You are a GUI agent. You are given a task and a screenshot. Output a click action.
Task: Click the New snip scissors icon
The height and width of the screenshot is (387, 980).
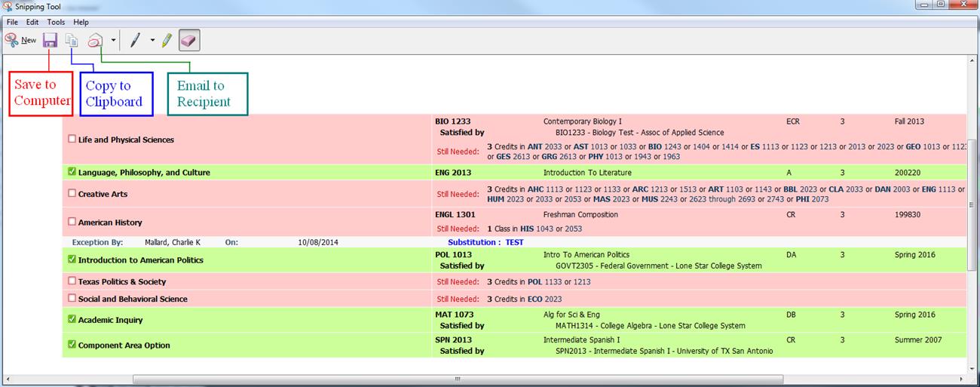(x=12, y=40)
